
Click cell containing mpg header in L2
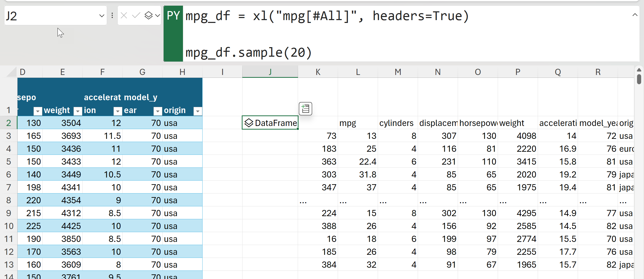tap(358, 123)
